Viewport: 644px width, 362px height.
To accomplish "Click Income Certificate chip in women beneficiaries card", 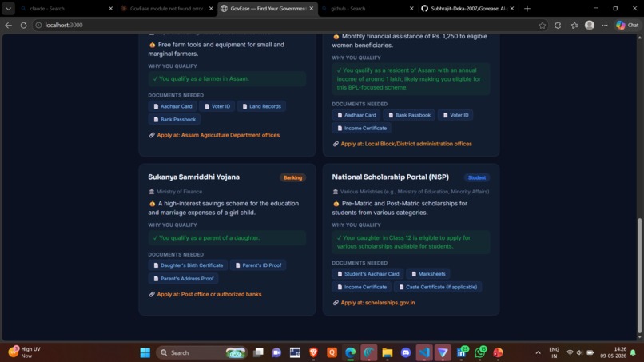I will point(362,128).
